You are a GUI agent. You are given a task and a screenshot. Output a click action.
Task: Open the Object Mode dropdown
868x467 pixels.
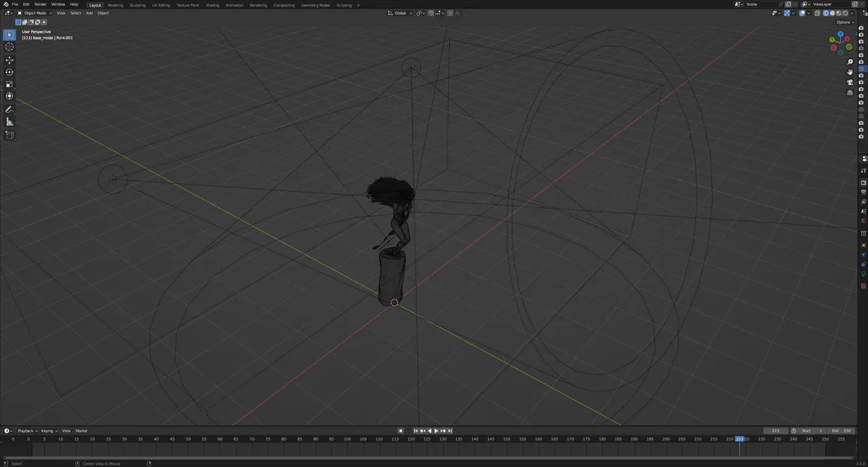pos(34,13)
